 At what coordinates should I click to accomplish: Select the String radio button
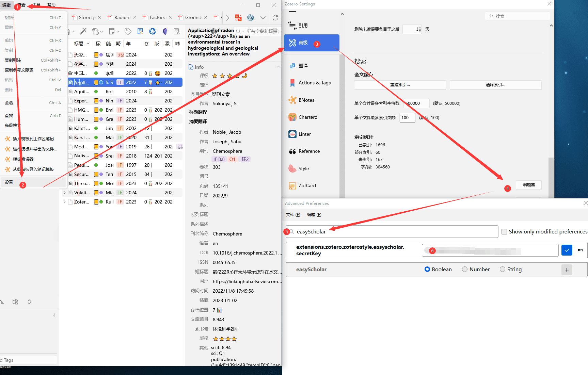(x=503, y=269)
